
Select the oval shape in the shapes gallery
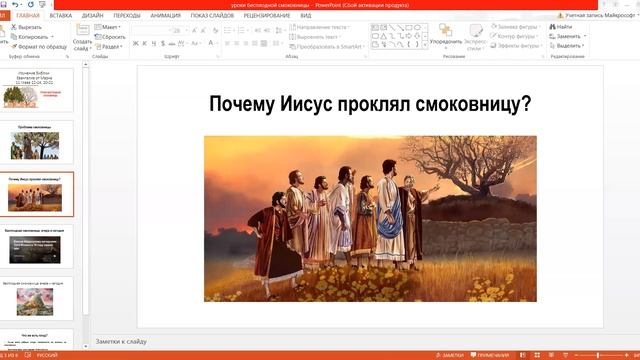click(x=417, y=27)
